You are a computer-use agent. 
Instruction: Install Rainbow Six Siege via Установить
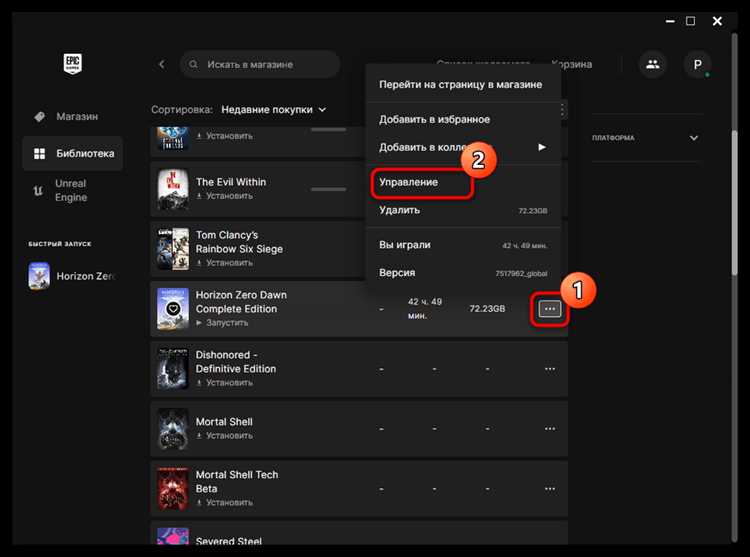(224, 263)
